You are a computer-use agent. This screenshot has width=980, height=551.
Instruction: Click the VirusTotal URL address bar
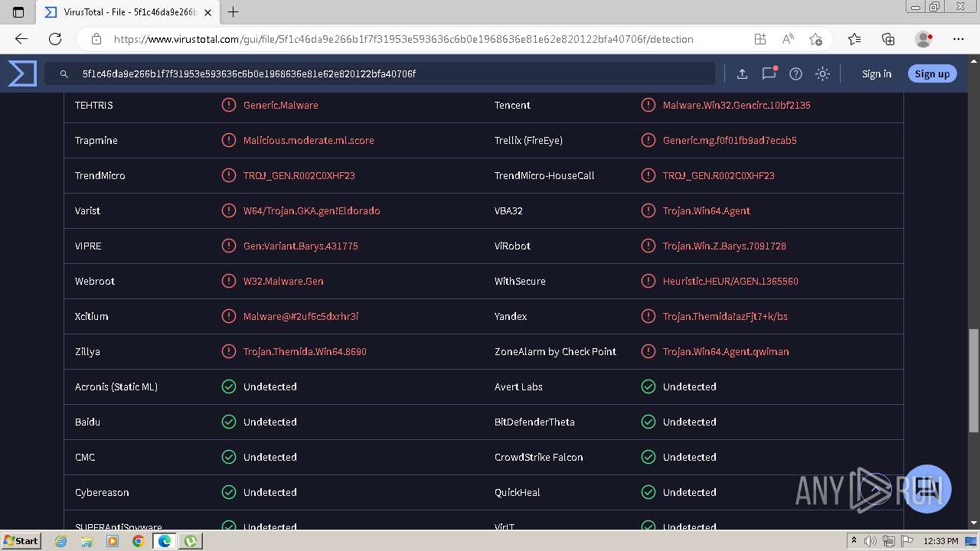(403, 39)
